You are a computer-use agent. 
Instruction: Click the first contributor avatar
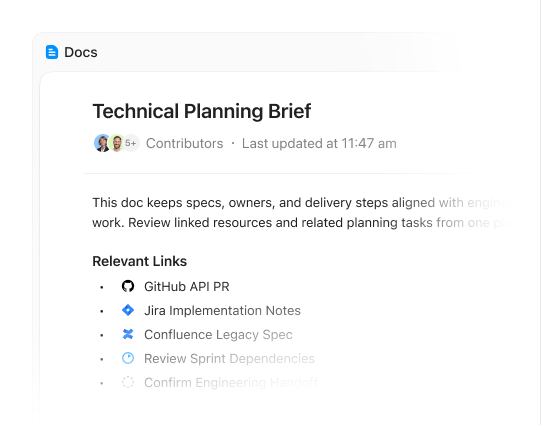click(102, 143)
